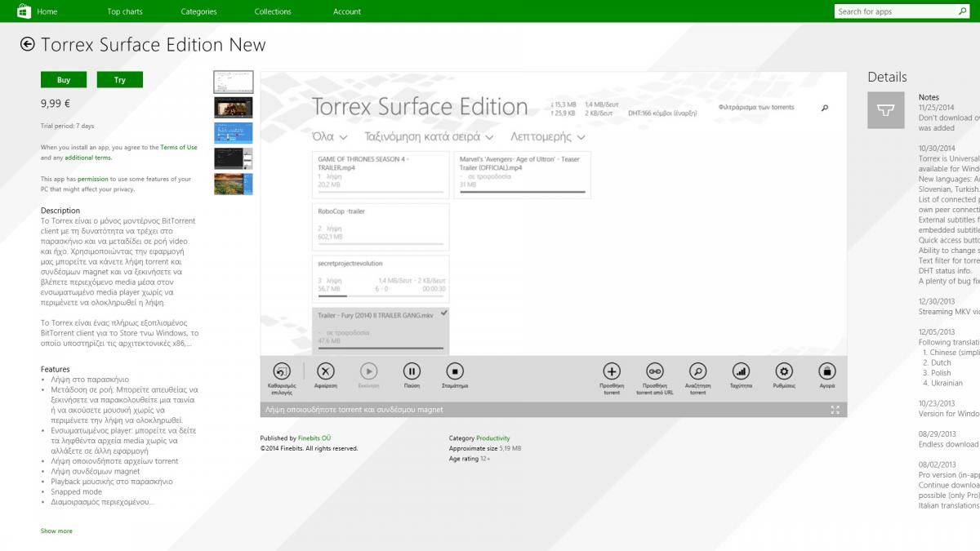Open Categories in the store menu
The height and width of the screenshot is (551, 980).
click(198, 11)
